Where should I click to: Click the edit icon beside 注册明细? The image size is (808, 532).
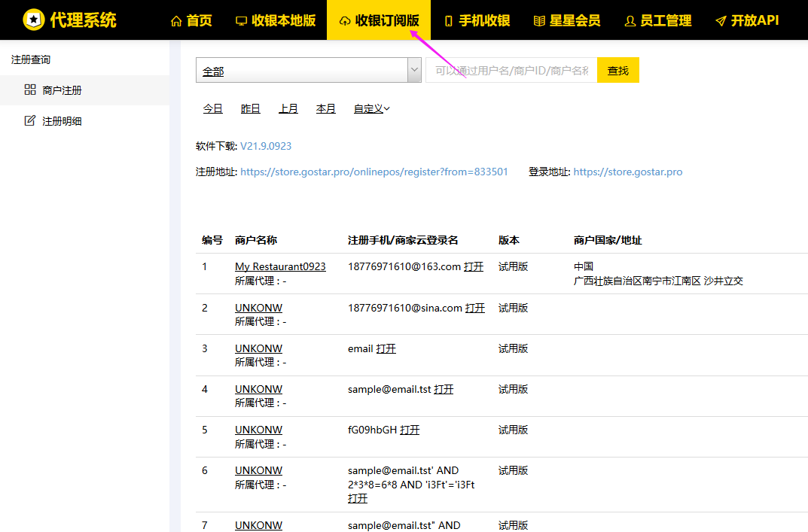point(30,120)
